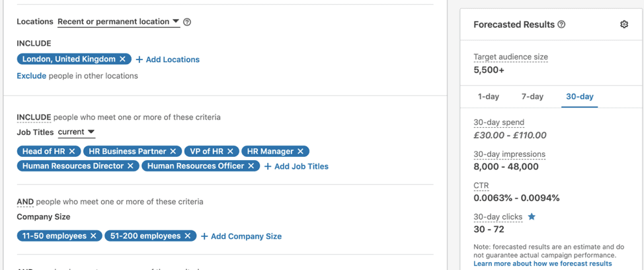
Task: Remove the HR Business Partner tag
Action: click(173, 152)
